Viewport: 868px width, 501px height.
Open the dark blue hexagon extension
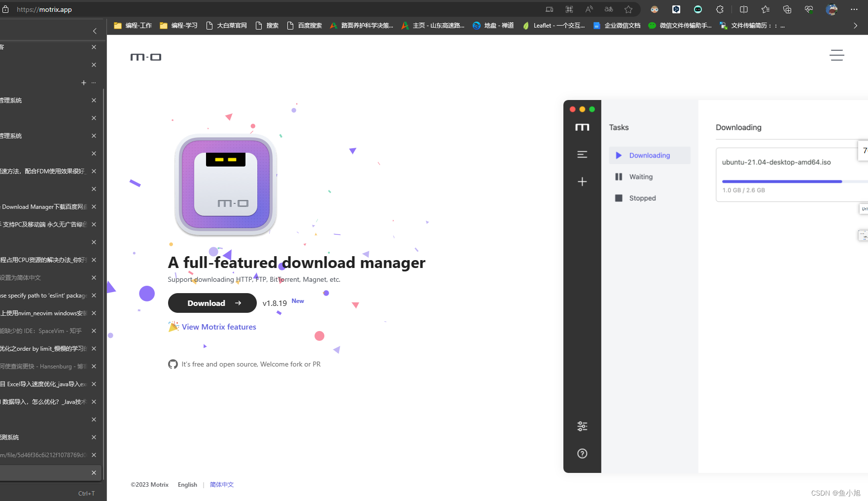tap(676, 9)
